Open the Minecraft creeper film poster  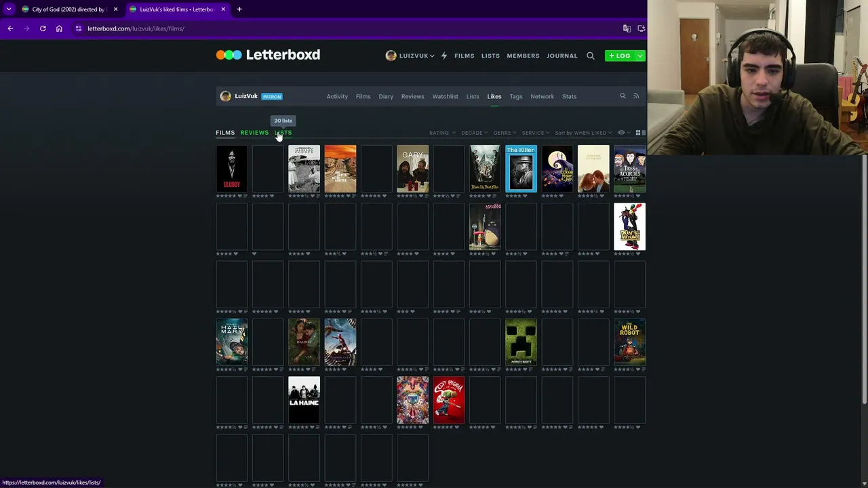(521, 342)
